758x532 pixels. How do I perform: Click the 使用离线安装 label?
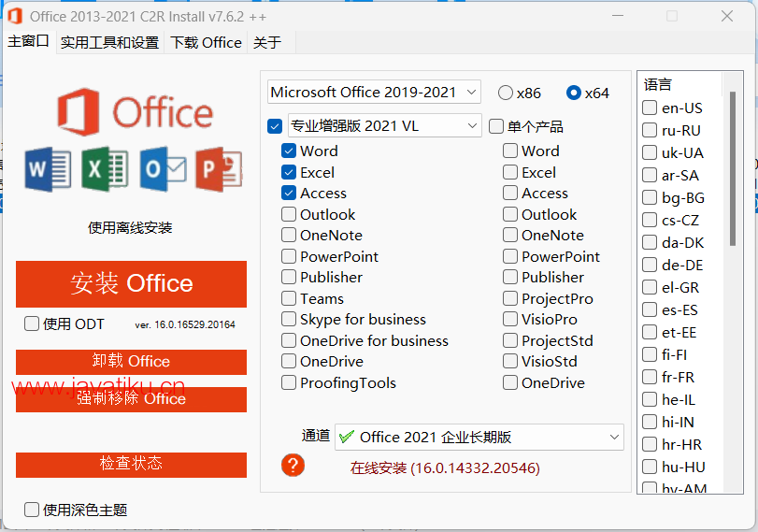pyautogui.click(x=130, y=227)
